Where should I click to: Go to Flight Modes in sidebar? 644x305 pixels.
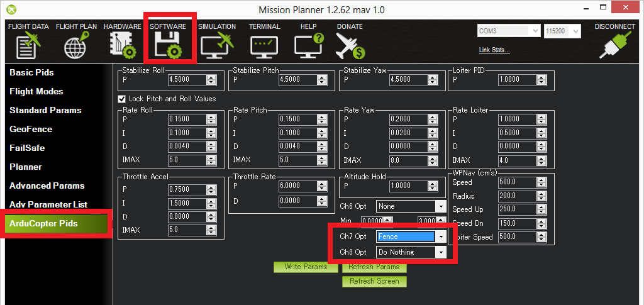(x=36, y=91)
